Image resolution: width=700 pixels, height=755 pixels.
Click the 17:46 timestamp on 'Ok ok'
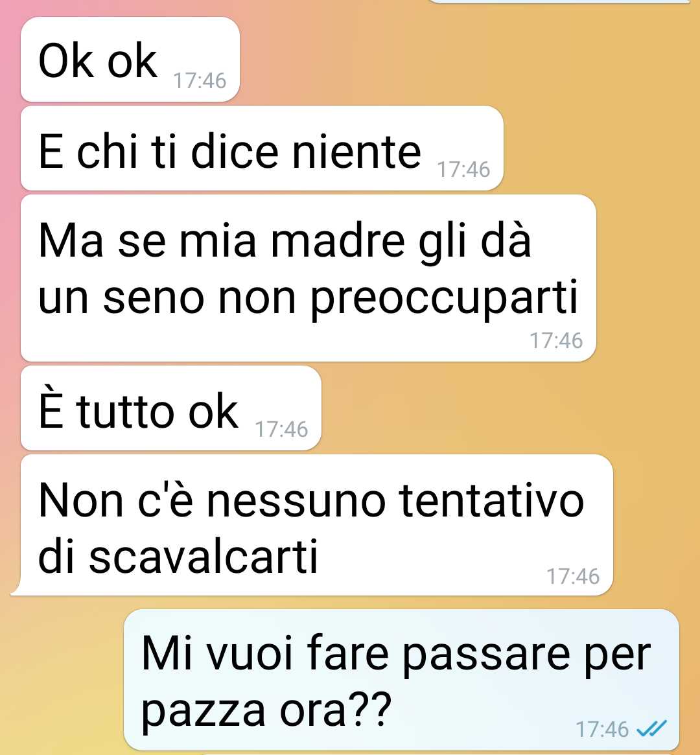[200, 80]
